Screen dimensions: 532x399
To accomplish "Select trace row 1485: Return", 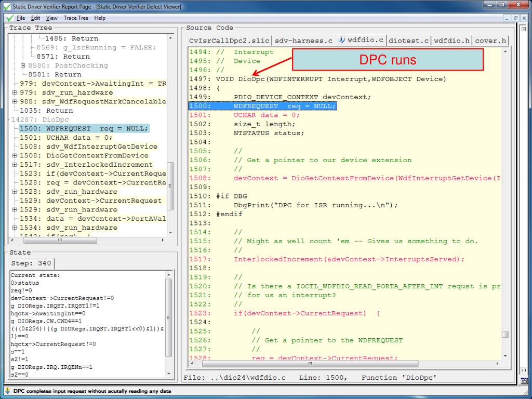I will coord(72,38).
